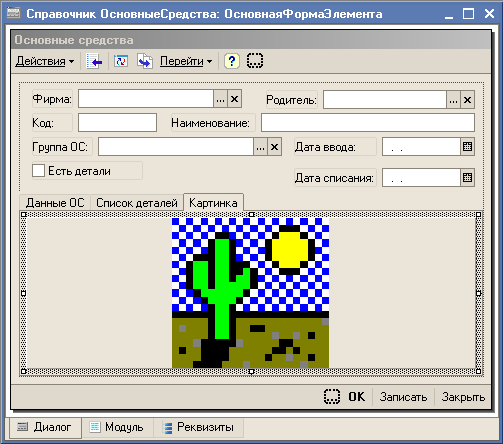Switch to the Данные ОС tab
This screenshot has width=503, height=444.
[x=55, y=203]
